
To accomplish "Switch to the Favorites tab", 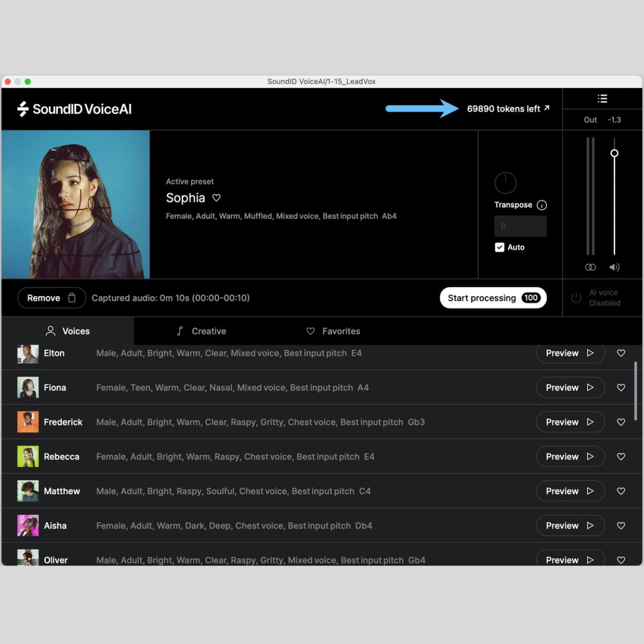I will tap(333, 331).
